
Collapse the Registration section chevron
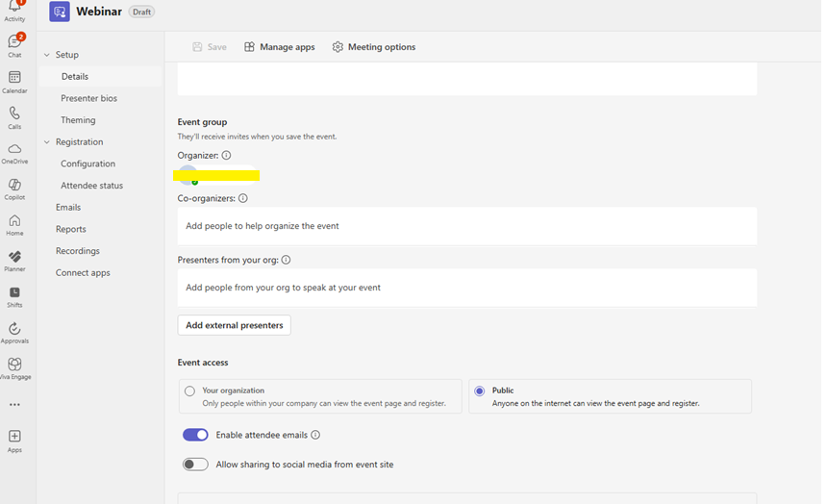point(47,142)
